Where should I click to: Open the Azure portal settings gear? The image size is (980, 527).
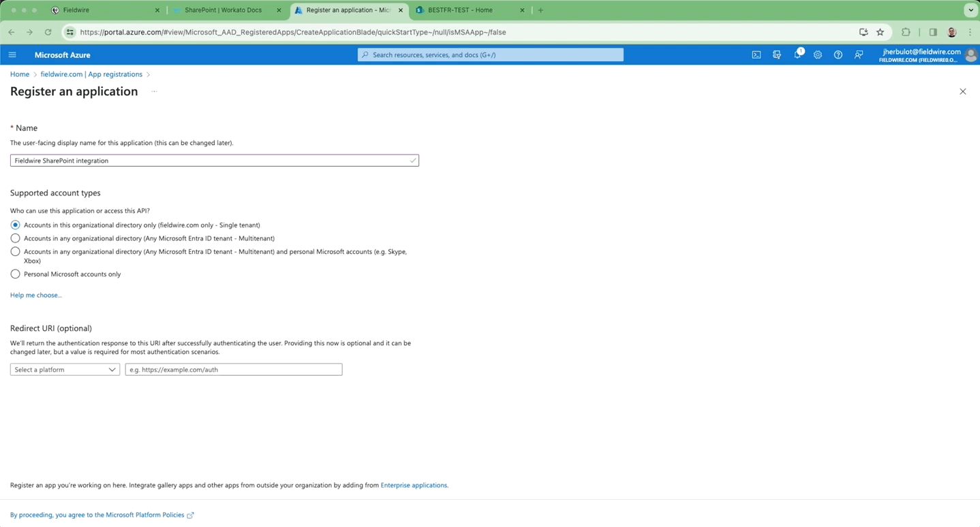[817, 54]
